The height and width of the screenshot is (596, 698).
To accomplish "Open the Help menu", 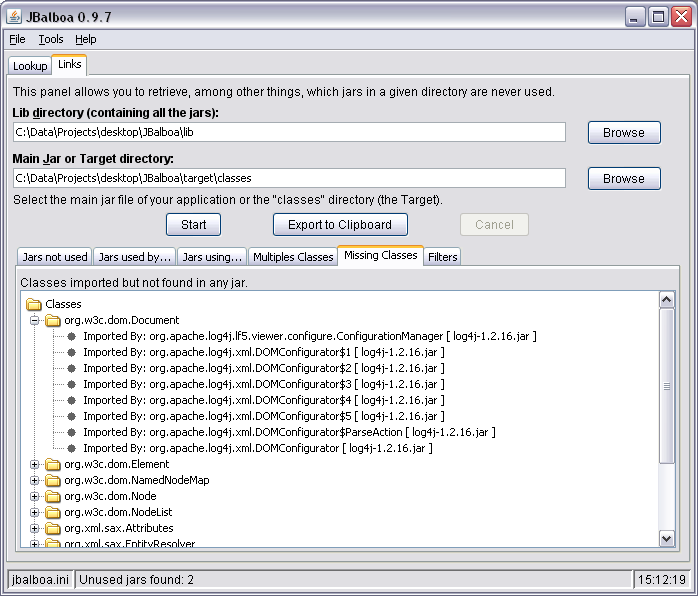I will click(x=85, y=40).
